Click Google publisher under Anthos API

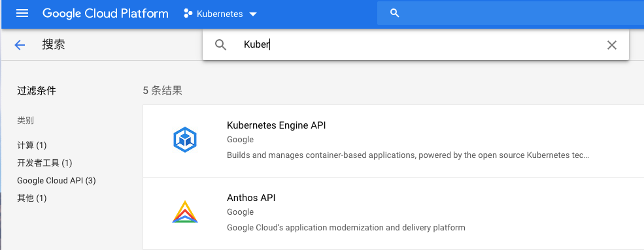240,212
